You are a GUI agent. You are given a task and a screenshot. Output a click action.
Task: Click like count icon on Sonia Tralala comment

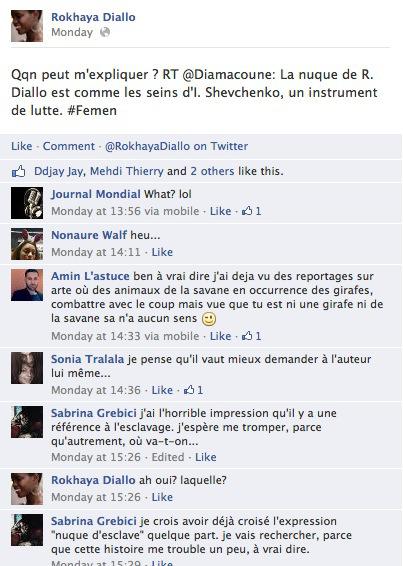[x=189, y=390]
